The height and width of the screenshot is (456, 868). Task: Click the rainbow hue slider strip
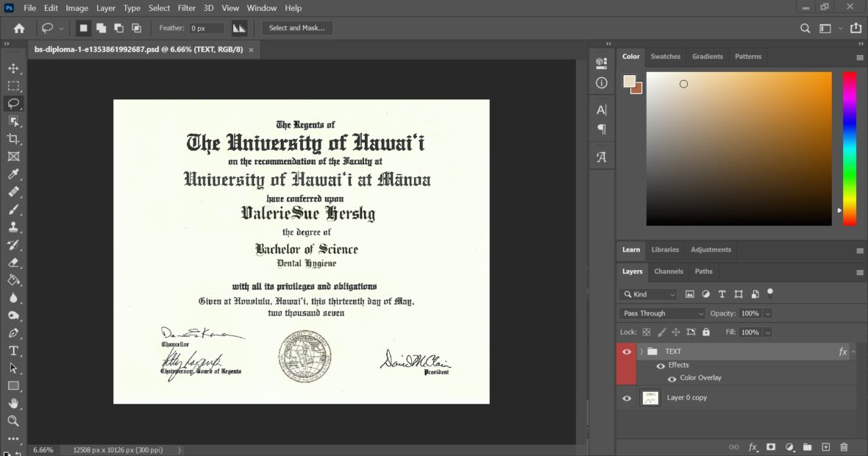tap(849, 149)
